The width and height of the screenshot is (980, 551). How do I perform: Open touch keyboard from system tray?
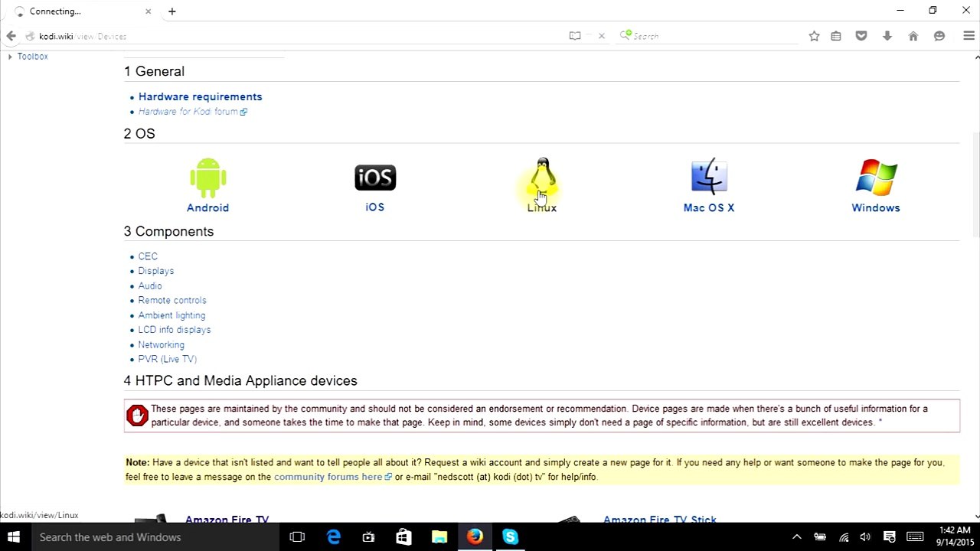pyautogui.click(x=915, y=537)
